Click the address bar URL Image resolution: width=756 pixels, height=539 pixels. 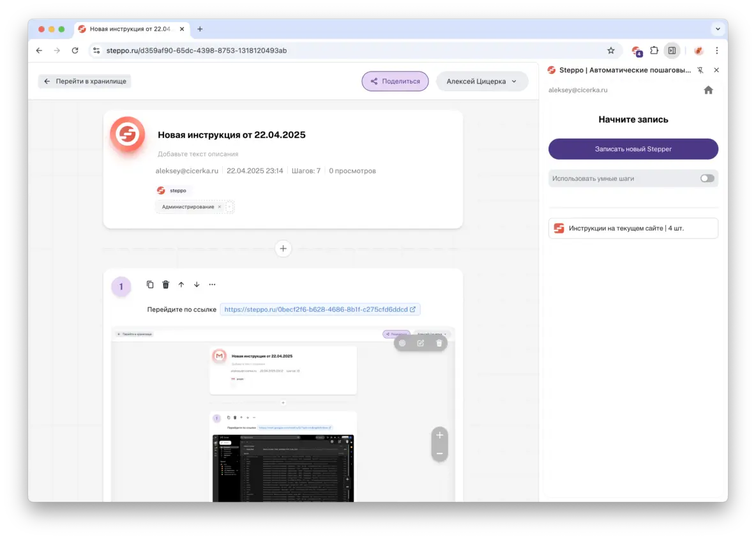196,50
